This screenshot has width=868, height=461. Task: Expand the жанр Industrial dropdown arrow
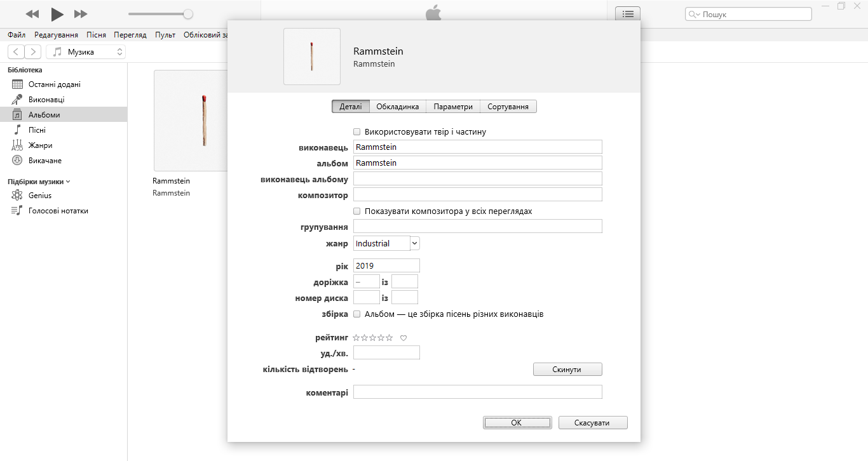click(415, 243)
